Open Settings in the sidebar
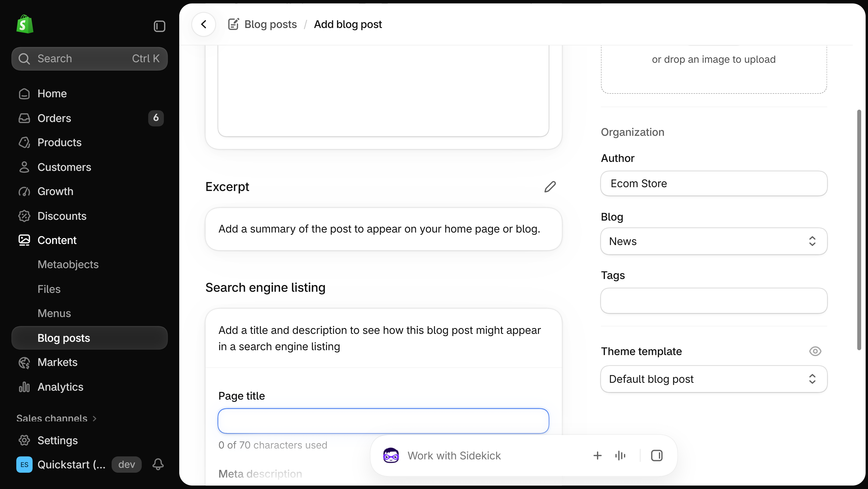The width and height of the screenshot is (868, 489). coord(90,440)
